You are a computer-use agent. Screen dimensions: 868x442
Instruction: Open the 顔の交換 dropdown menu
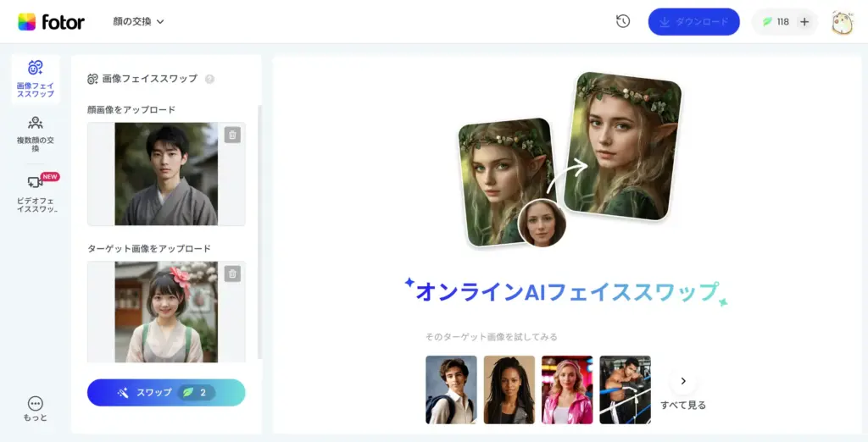click(138, 21)
